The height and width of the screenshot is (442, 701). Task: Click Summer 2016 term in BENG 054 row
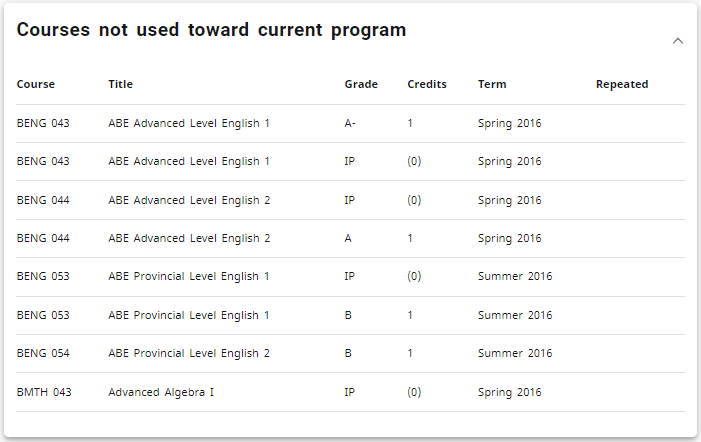(515, 353)
